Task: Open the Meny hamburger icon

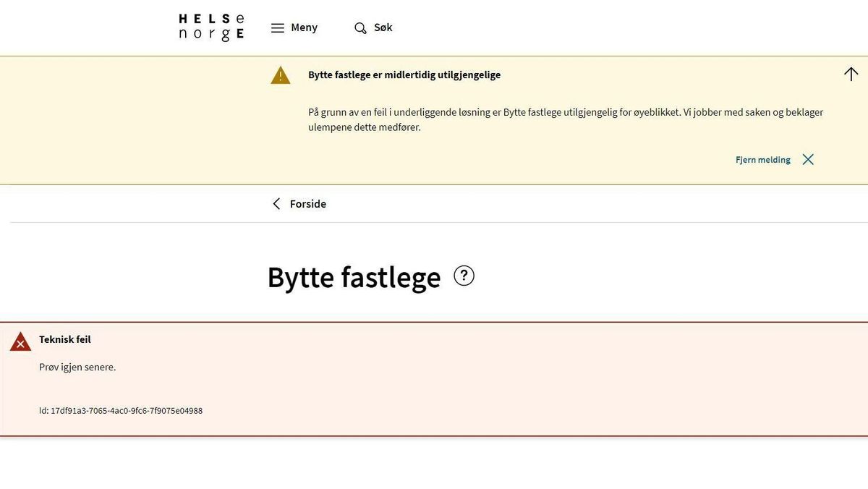Action: pos(278,27)
